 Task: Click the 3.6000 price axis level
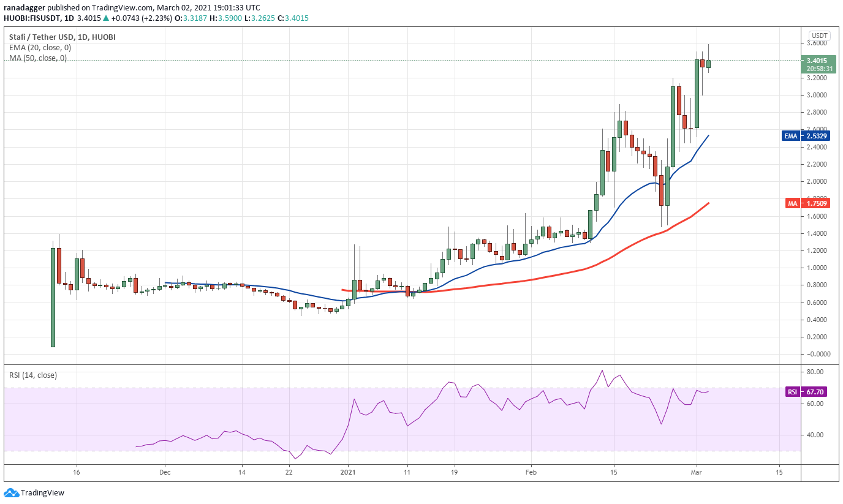[818, 43]
